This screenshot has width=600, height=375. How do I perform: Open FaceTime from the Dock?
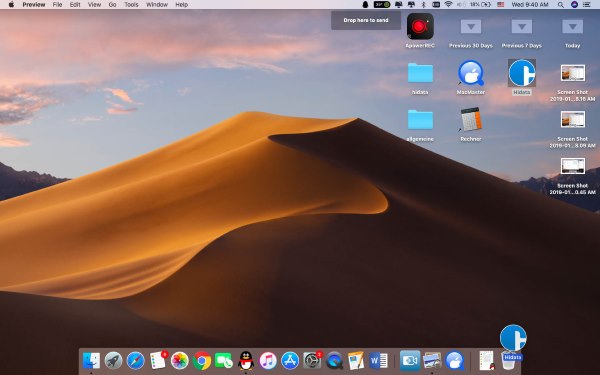tap(224, 360)
